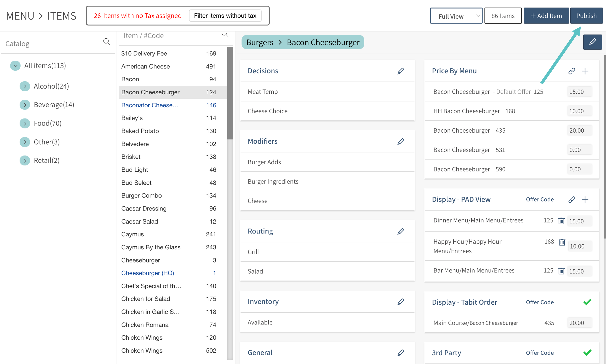Select Cheeseburger (HQ) from the item list

coord(148,273)
